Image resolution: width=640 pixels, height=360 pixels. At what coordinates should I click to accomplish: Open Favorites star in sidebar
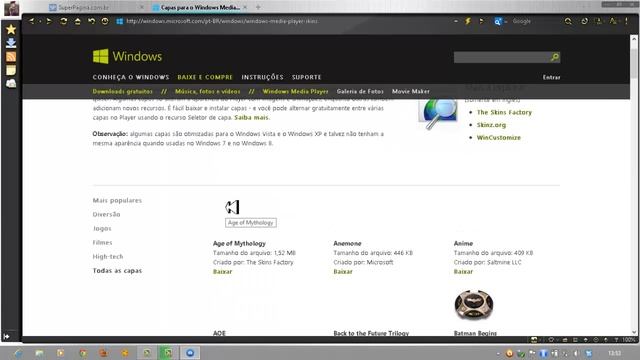11,29
